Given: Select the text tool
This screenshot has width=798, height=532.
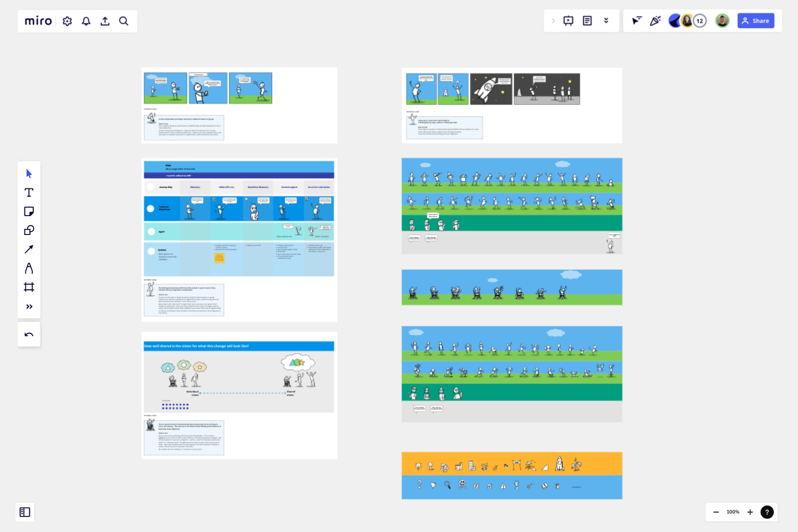Looking at the screenshot, I should (x=29, y=193).
